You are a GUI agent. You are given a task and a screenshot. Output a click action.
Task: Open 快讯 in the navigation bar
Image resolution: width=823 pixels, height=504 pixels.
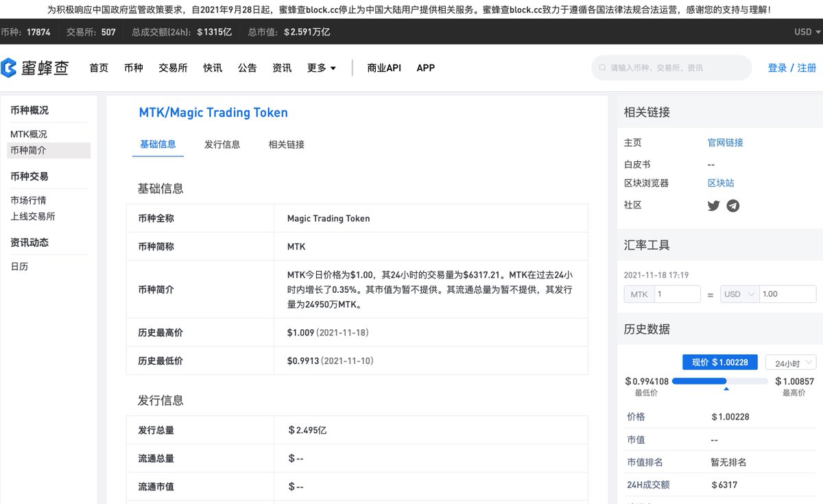coord(213,68)
